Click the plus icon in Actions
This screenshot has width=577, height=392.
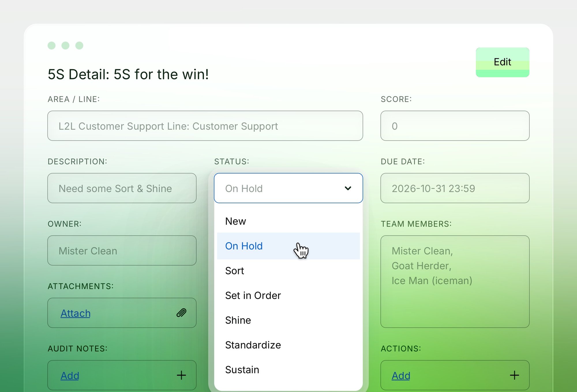514,375
